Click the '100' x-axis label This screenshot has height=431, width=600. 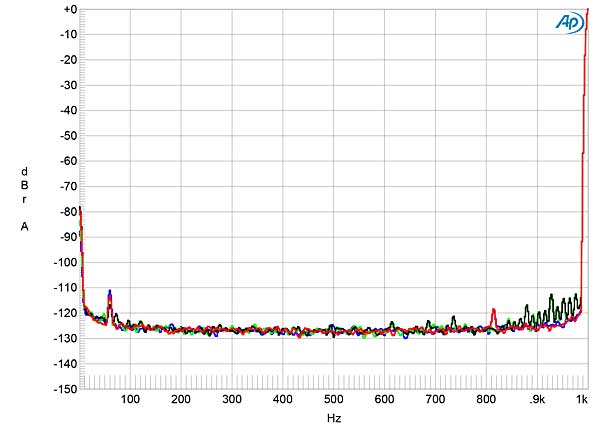coord(130,399)
